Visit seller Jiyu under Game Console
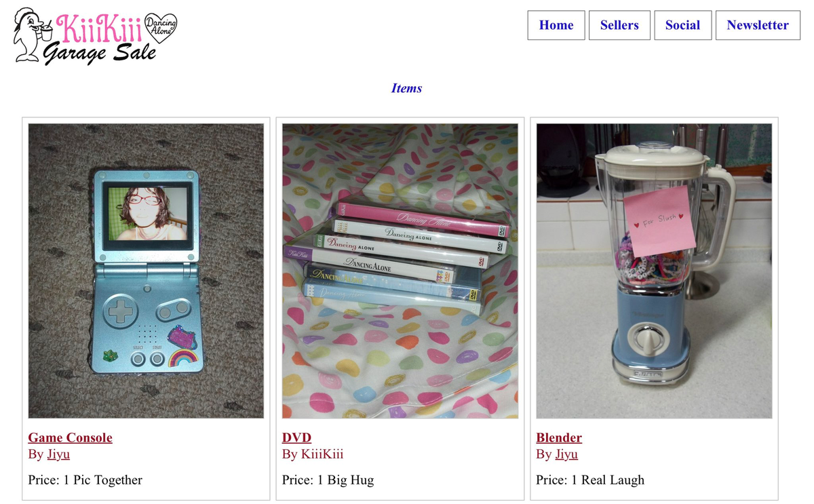 click(x=58, y=454)
